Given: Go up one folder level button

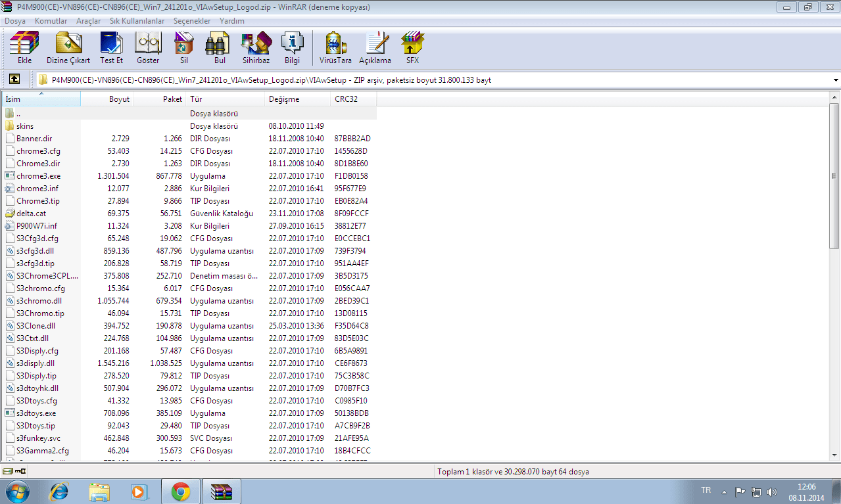Looking at the screenshot, I should [14, 80].
